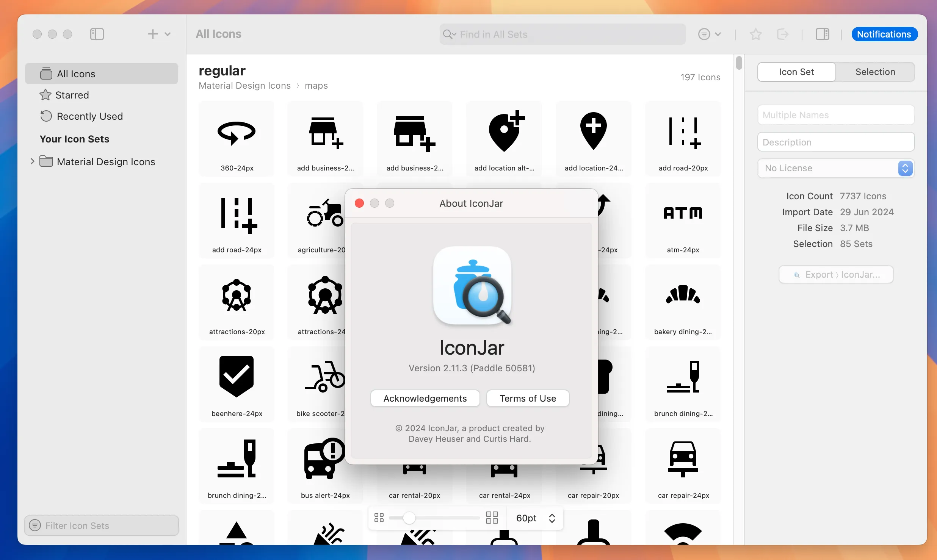The image size is (937, 560).
Task: Open Notifications button
Action: coord(884,34)
